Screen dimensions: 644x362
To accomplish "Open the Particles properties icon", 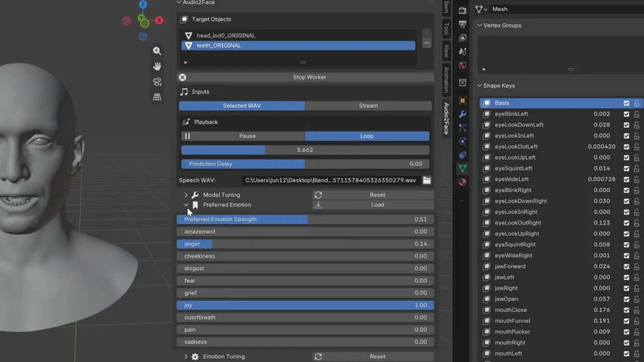I will pos(463,128).
